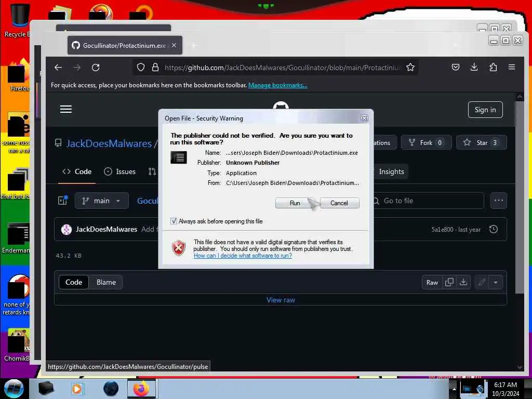Open the Raw file view
The height and width of the screenshot is (399, 532).
tap(432, 282)
